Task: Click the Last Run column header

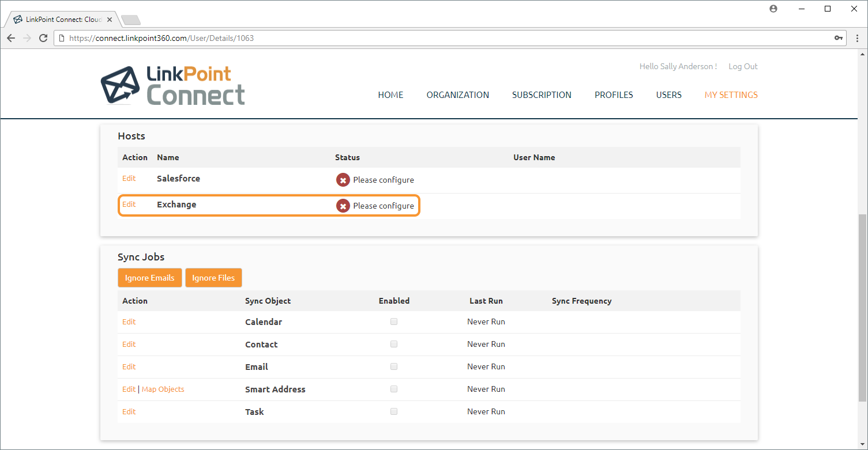Action: click(x=486, y=301)
